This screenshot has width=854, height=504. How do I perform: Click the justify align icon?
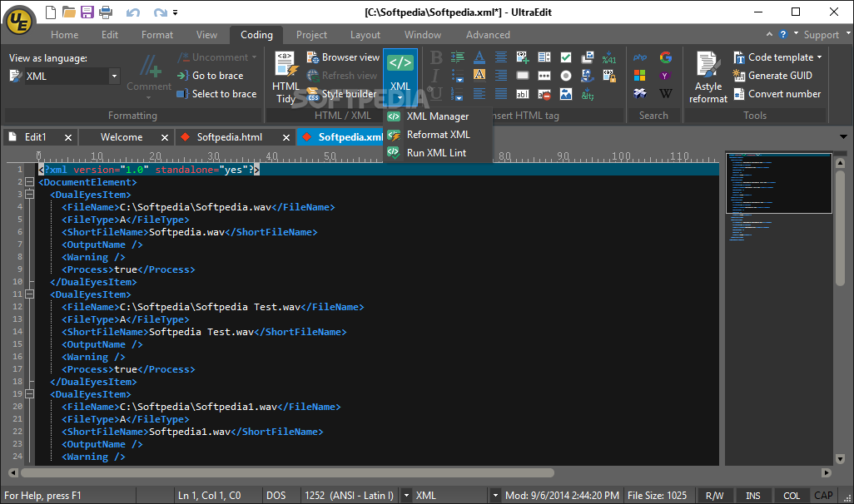(501, 94)
